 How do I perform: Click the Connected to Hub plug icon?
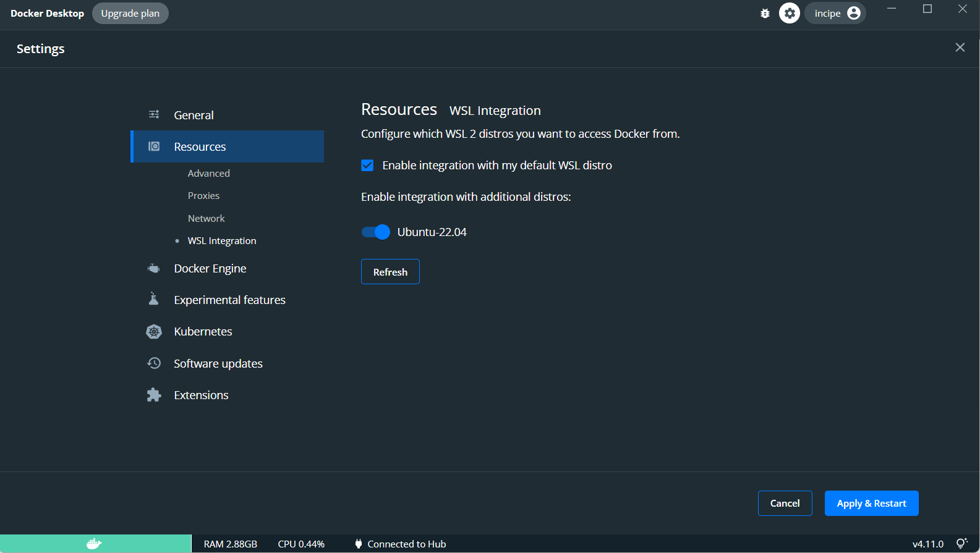click(359, 544)
